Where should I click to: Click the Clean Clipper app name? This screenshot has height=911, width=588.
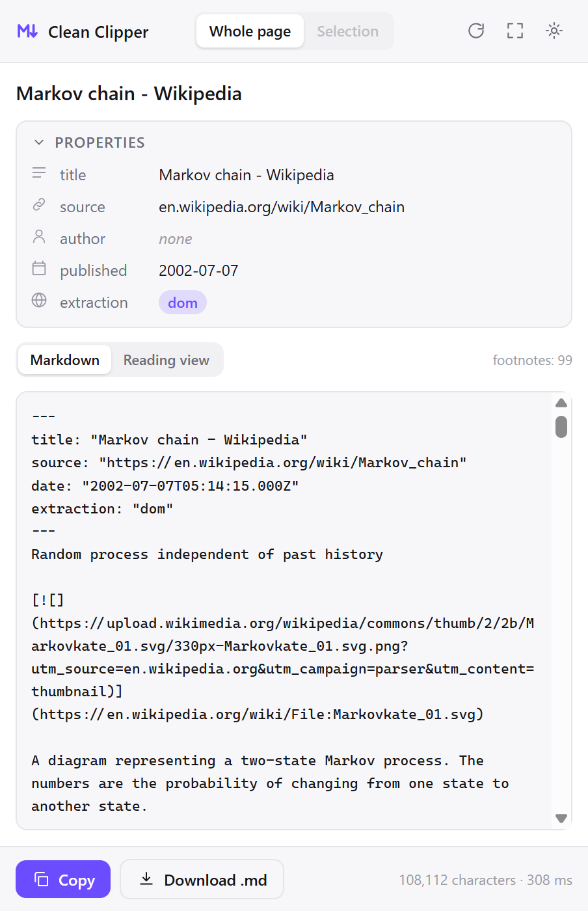click(98, 32)
